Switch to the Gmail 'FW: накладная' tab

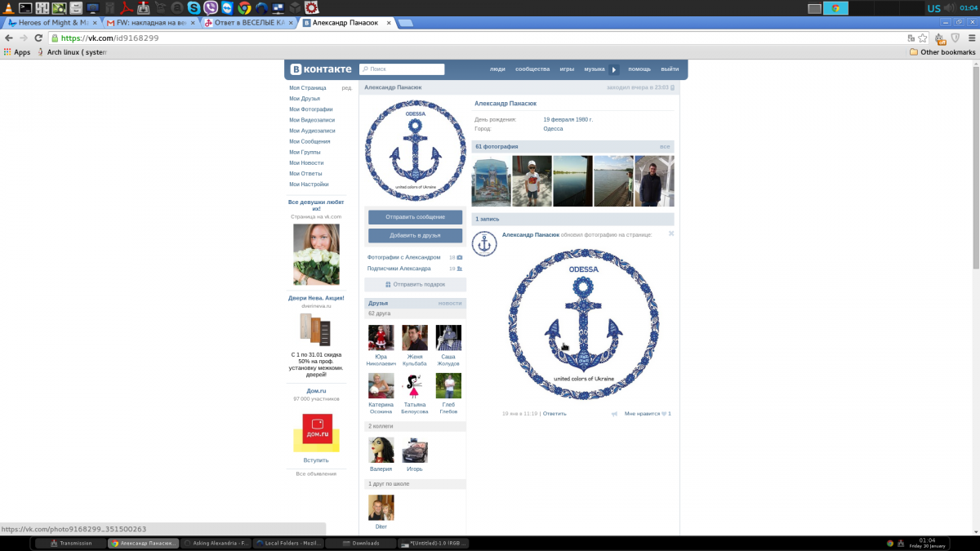(x=149, y=23)
